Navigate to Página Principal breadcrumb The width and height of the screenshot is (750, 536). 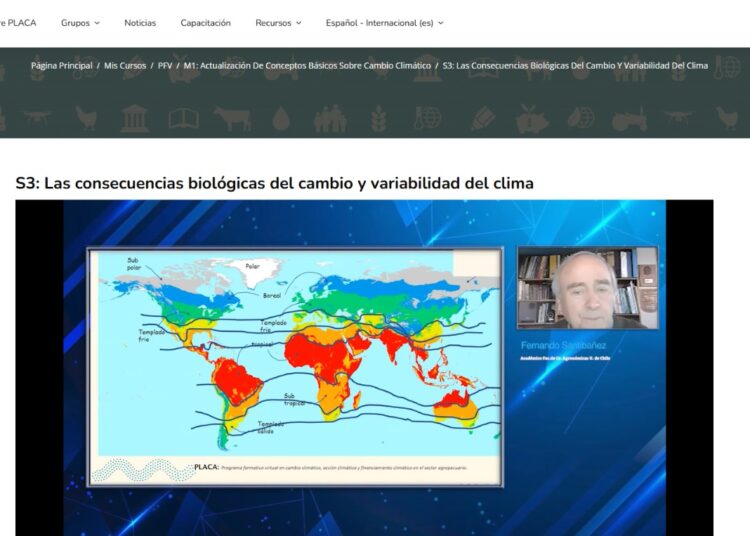[62, 66]
